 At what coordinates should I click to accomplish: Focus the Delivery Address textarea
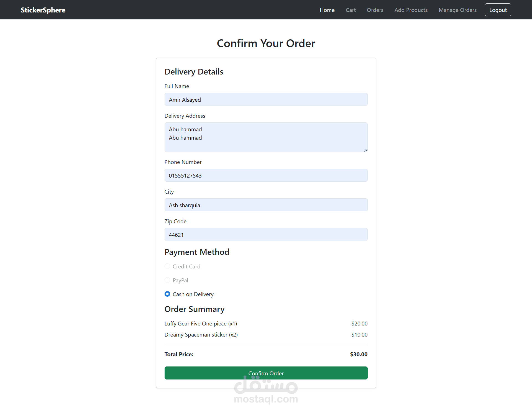pyautogui.click(x=266, y=137)
